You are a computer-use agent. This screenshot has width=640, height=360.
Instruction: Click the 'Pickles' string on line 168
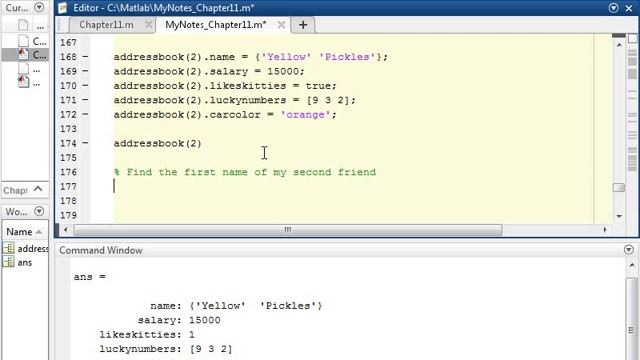pyautogui.click(x=347, y=57)
